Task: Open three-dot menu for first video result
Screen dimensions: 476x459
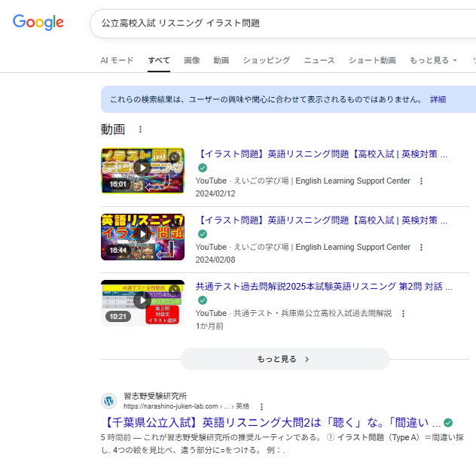Action: coord(421,181)
